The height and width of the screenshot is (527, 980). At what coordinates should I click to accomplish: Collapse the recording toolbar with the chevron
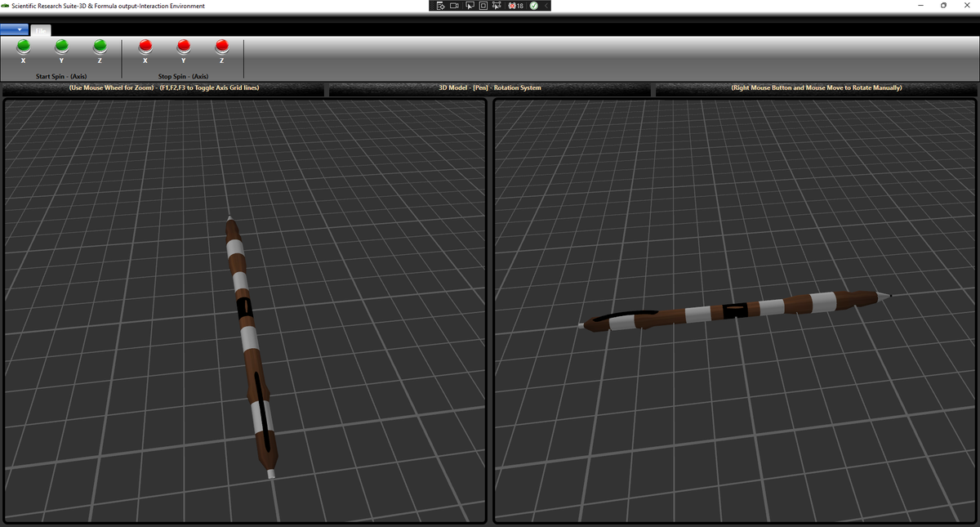546,6
